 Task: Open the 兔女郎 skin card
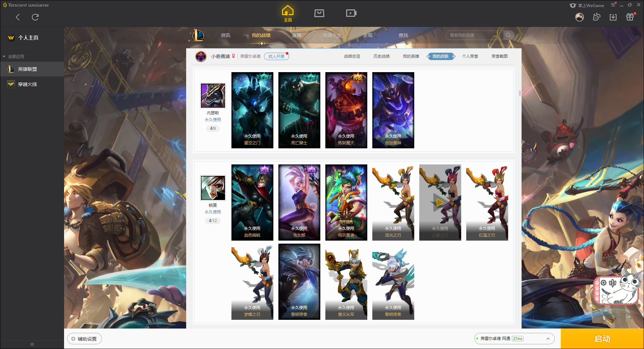(x=299, y=202)
